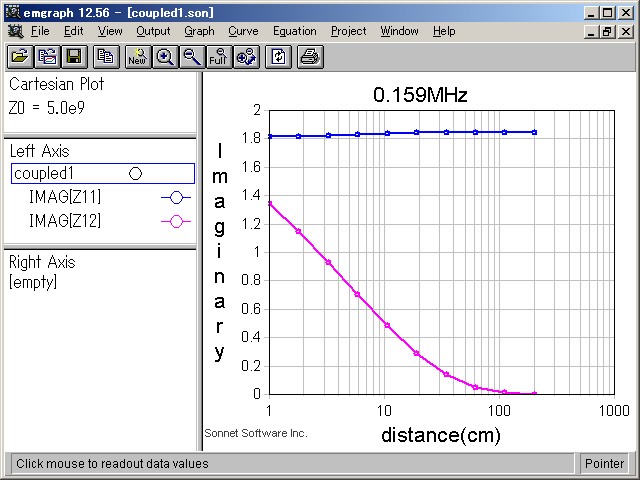Click the document icon left of File menu
Screen dimensions: 640x480
click(16, 31)
